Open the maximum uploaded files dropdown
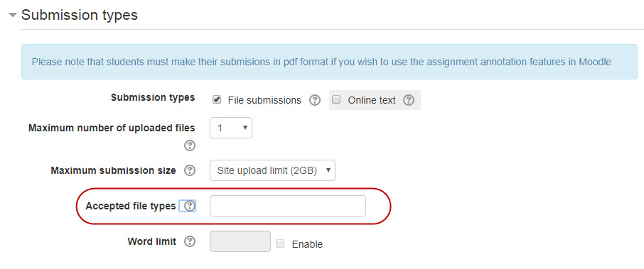 point(231,128)
